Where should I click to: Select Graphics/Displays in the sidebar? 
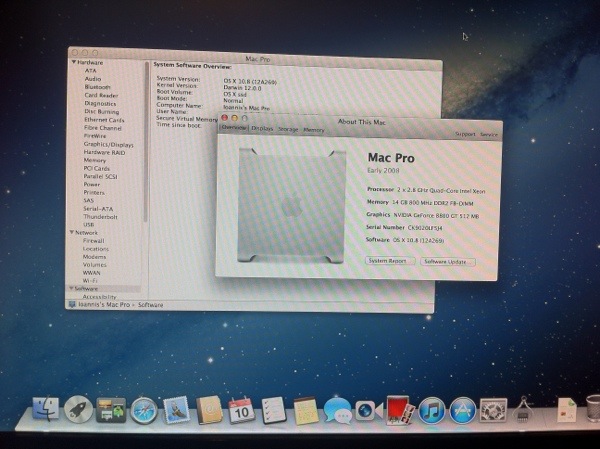point(109,144)
